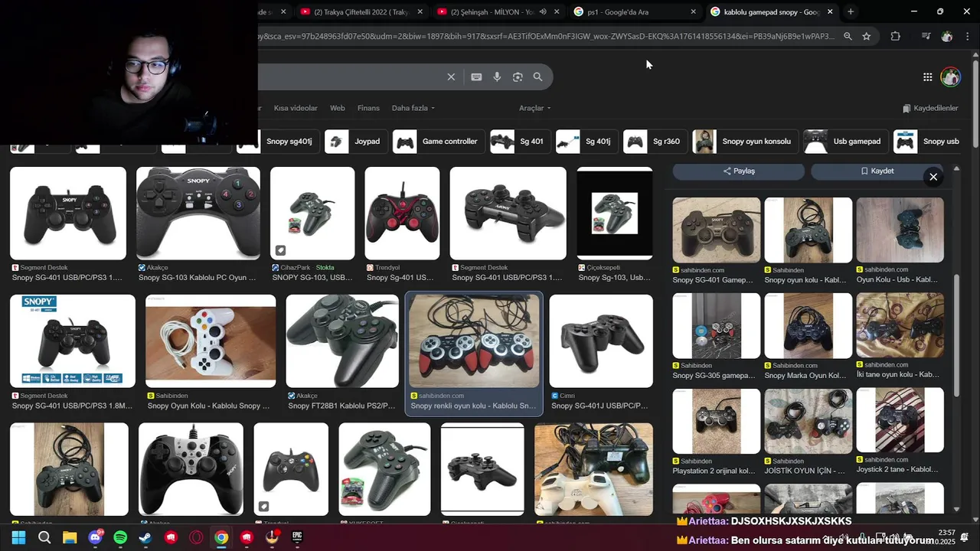Clear the Google search box text
The image size is (980, 551).
coord(451,77)
